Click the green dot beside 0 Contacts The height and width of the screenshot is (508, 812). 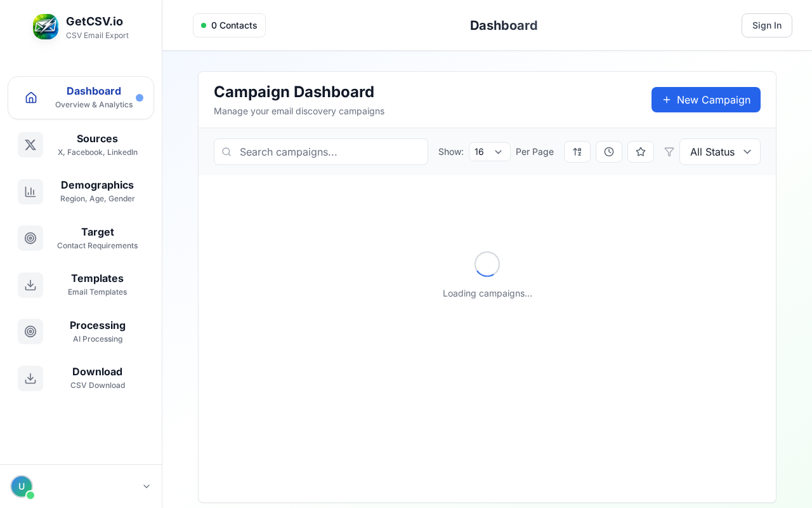204,25
